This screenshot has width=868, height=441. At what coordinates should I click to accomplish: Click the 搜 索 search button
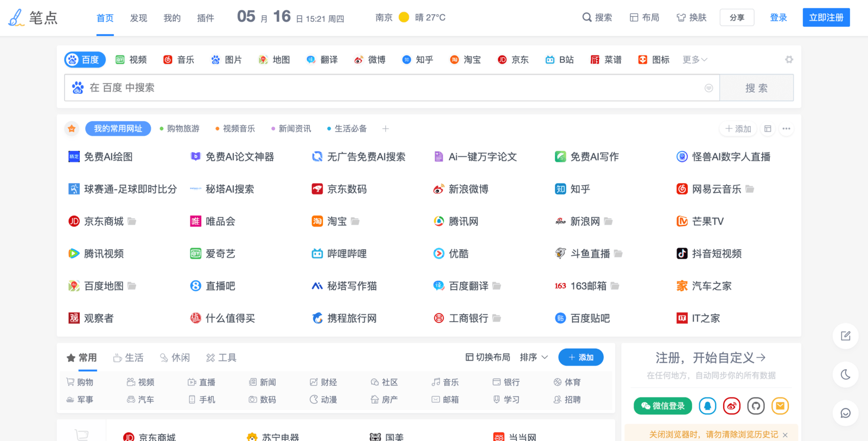click(x=756, y=88)
